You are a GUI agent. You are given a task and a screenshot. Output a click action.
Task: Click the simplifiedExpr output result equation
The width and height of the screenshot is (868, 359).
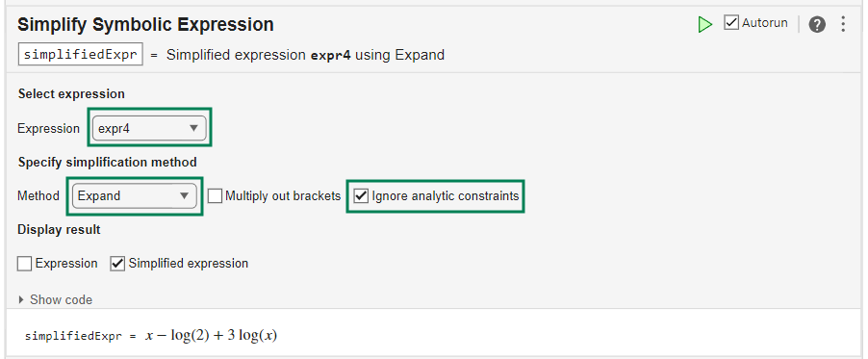pos(150,336)
